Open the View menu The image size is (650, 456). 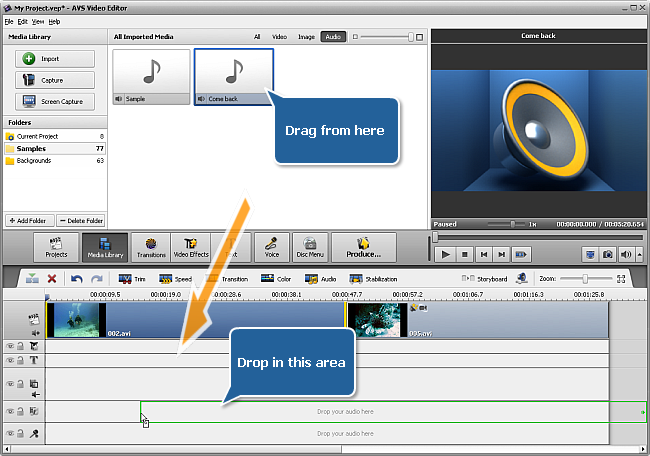(38, 22)
